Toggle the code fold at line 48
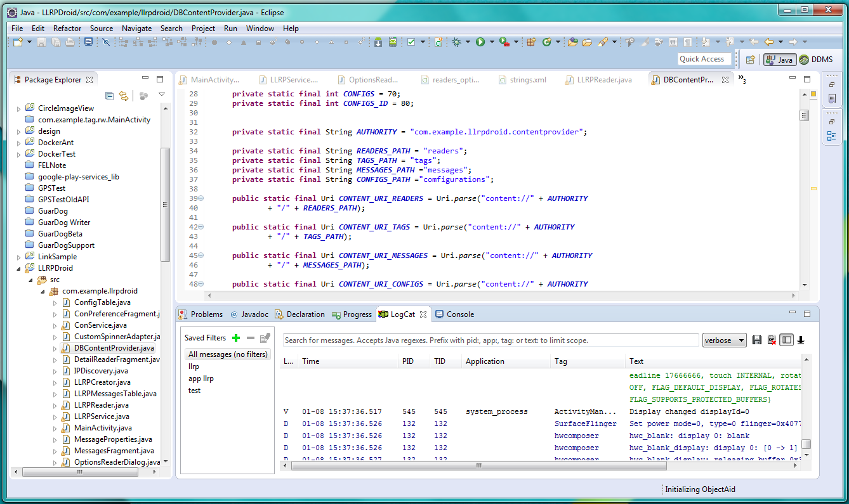849x504 pixels. (201, 284)
